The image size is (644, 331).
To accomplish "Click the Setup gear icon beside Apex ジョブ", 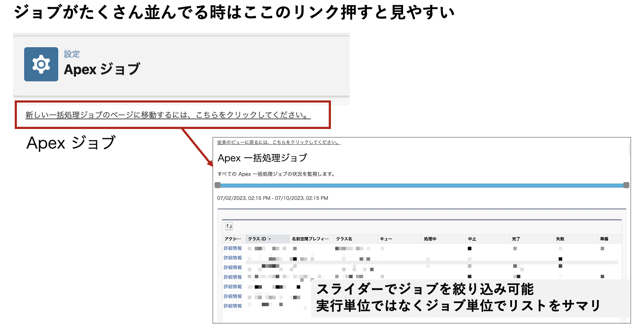I will tap(41, 64).
